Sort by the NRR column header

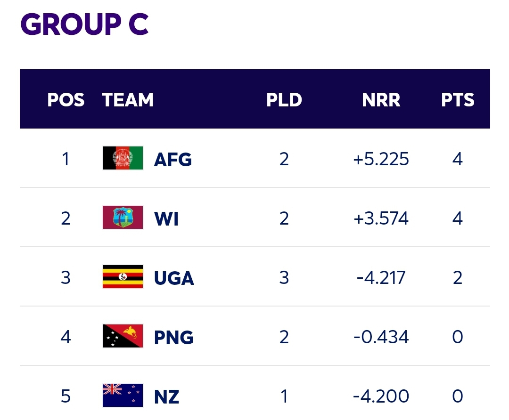click(x=381, y=99)
